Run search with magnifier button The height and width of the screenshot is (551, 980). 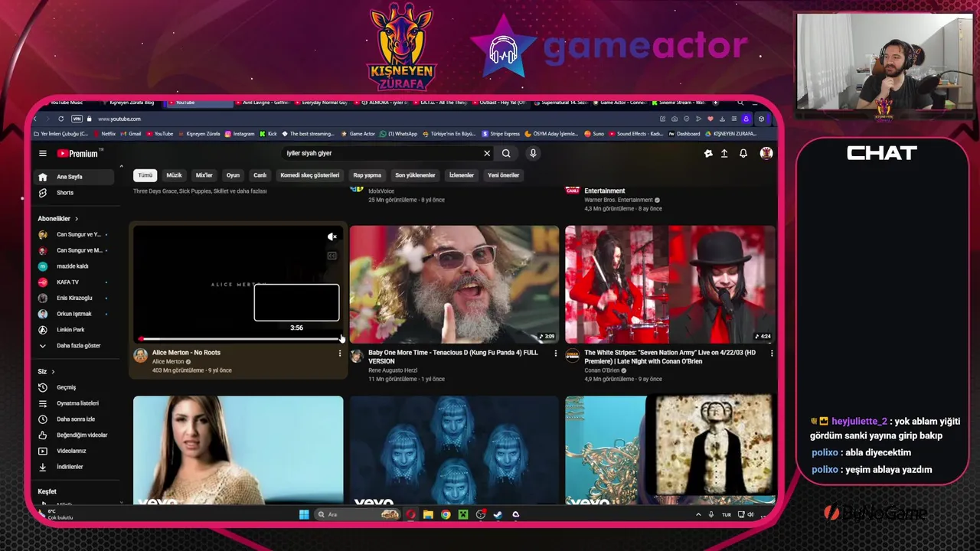506,153
